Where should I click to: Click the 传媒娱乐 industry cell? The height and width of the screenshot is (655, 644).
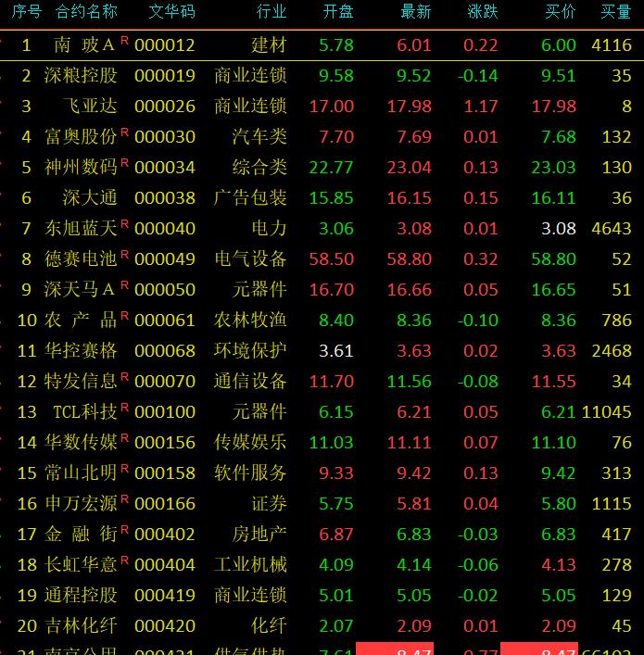[x=250, y=442]
